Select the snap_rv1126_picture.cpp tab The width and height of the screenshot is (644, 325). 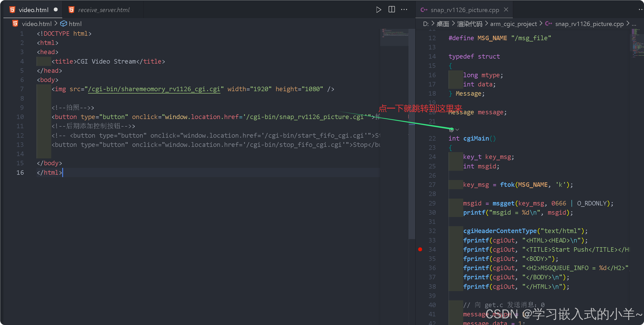pyautogui.click(x=465, y=10)
